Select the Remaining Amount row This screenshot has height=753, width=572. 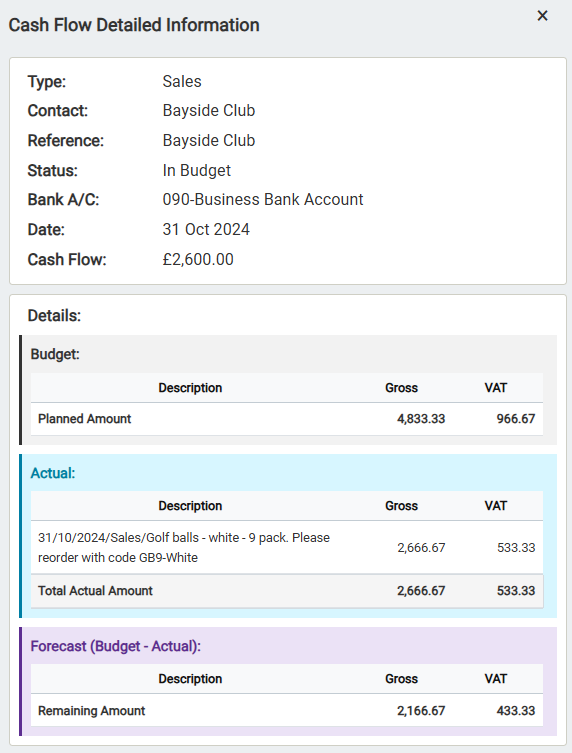pos(287,711)
